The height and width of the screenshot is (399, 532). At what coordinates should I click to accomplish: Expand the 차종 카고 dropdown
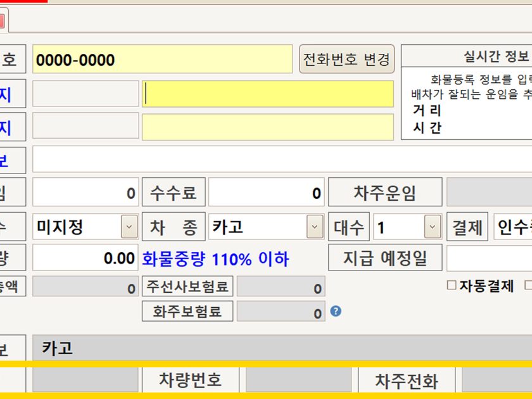[314, 227]
